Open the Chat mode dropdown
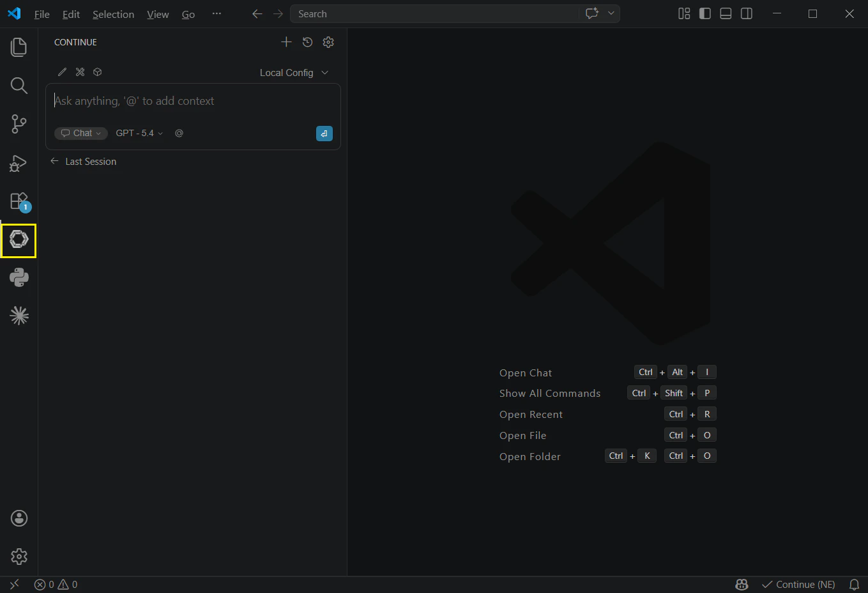 point(81,133)
